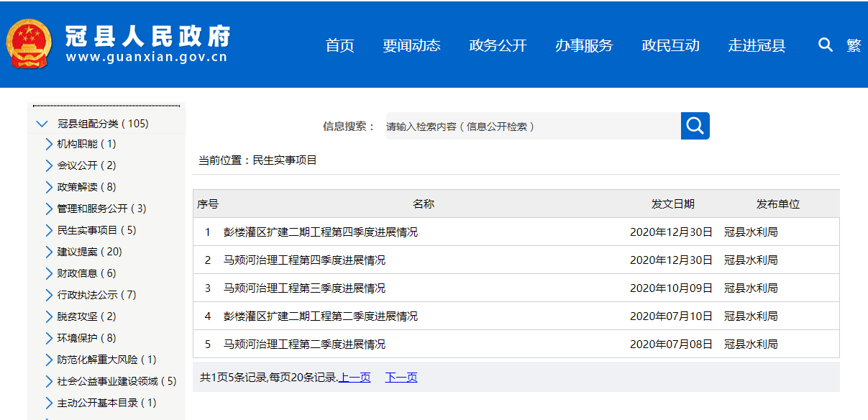Image resolution: width=868 pixels, height=420 pixels.
Task: Go to the 下一页 link
Action: coord(401,378)
